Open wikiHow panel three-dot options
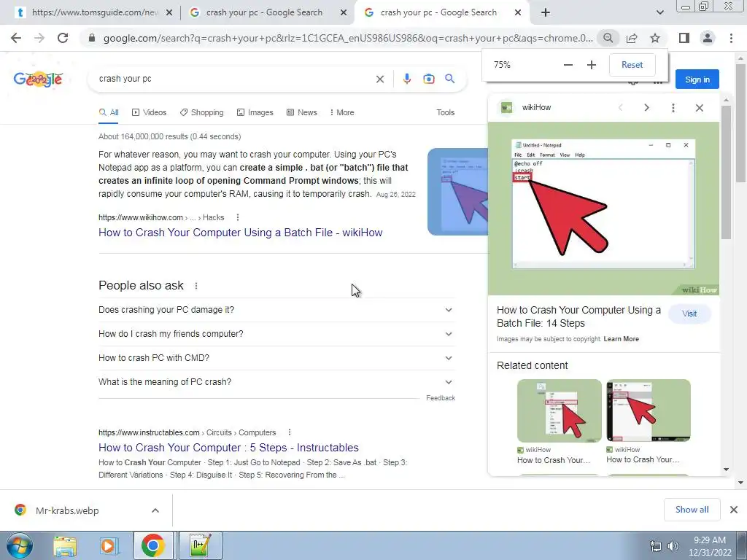 (673, 108)
